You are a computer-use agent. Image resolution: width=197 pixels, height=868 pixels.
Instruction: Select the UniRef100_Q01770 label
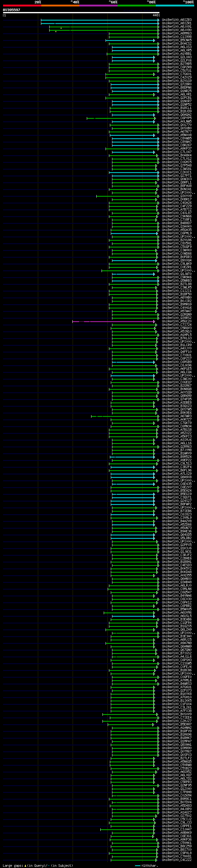[x=177, y=125]
